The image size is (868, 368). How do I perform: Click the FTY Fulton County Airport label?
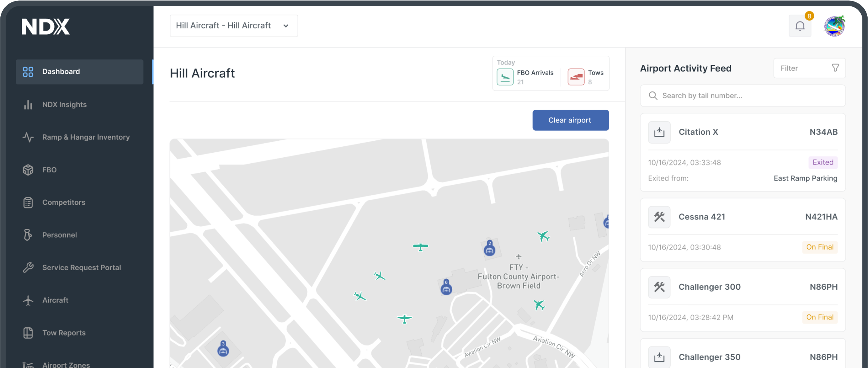[x=519, y=277]
